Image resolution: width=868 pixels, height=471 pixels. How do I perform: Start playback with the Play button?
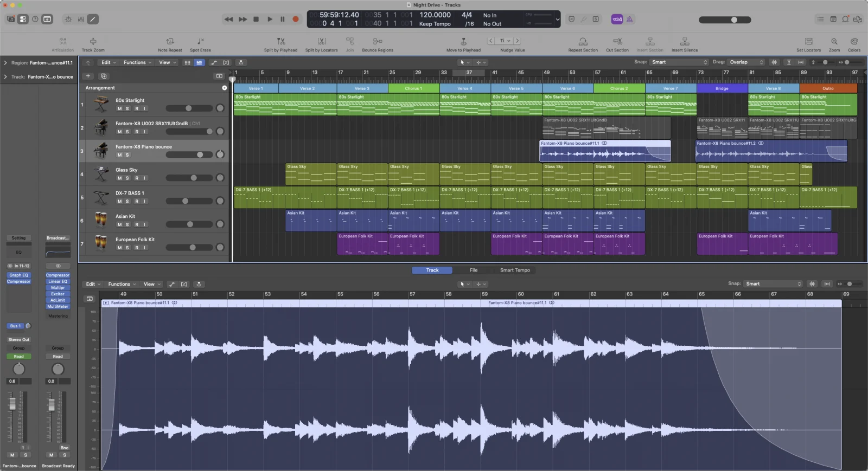point(270,19)
